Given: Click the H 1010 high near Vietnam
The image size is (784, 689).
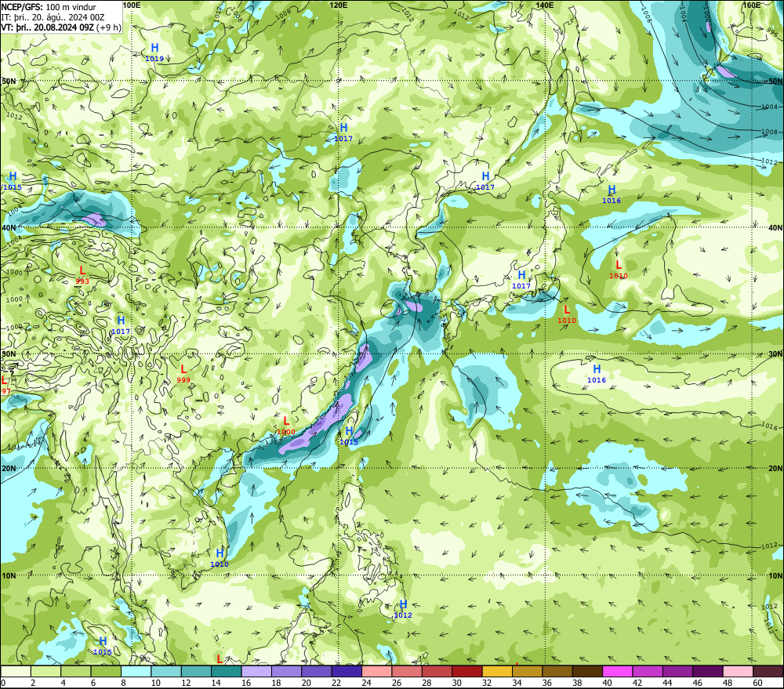Looking at the screenshot, I should click(220, 557).
